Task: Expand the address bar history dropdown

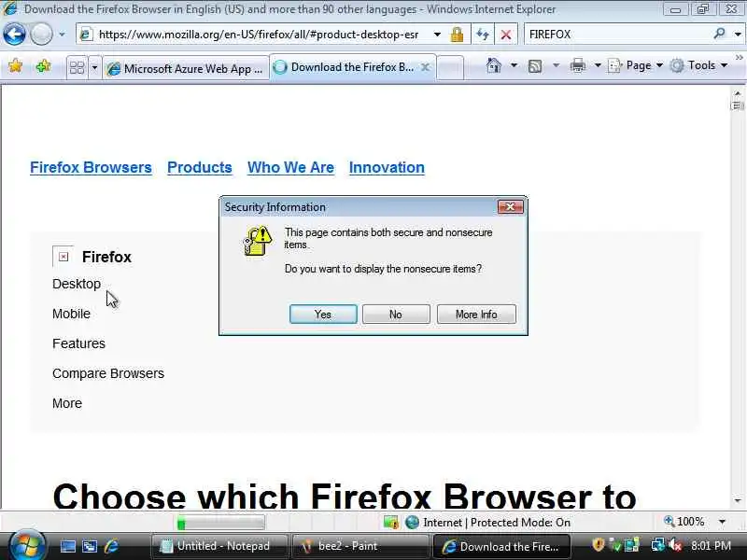Action: (x=437, y=35)
